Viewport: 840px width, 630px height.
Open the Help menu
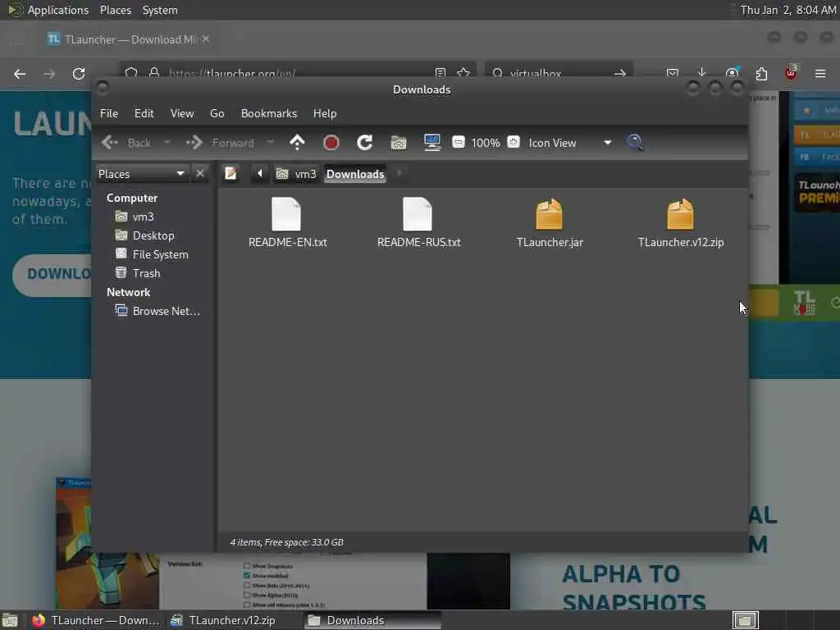point(325,113)
